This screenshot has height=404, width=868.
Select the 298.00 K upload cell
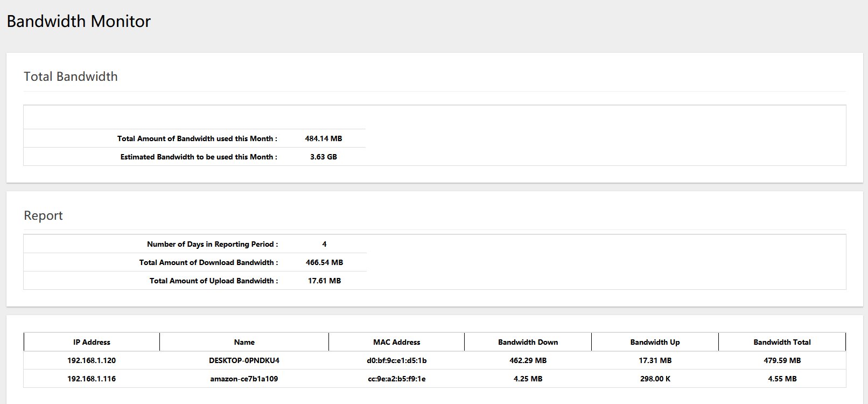click(655, 379)
